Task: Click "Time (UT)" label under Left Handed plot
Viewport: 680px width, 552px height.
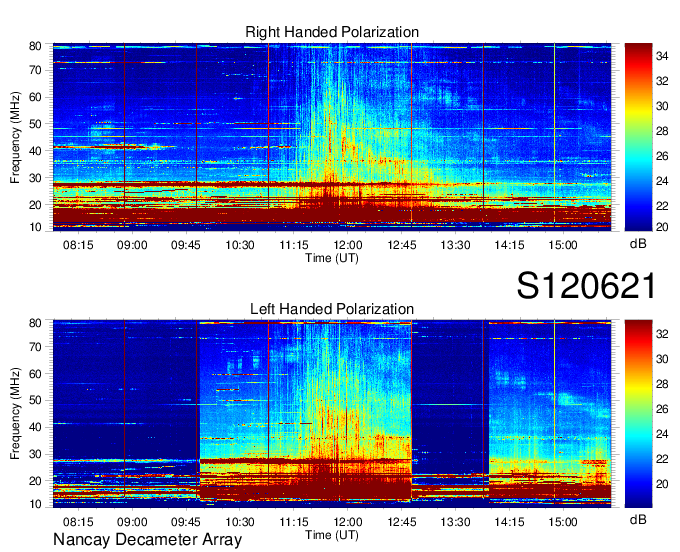Action: (x=332, y=535)
